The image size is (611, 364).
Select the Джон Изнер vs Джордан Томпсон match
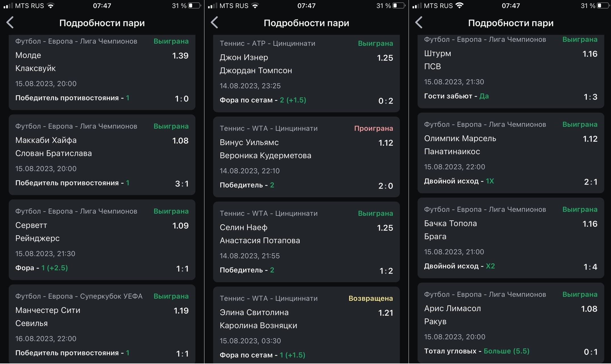click(306, 74)
